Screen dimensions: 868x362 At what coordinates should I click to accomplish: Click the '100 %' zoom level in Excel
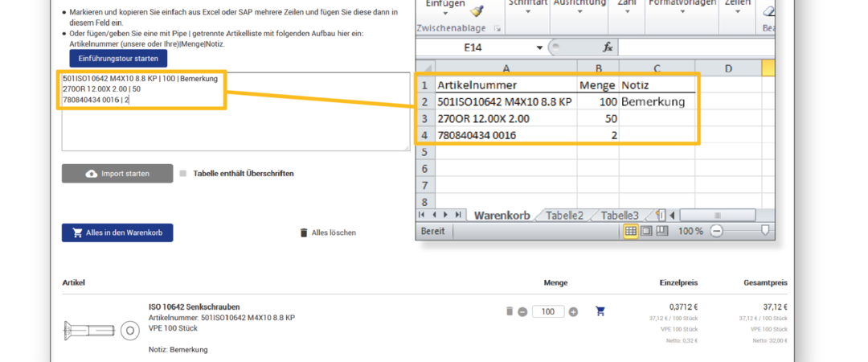(690, 231)
